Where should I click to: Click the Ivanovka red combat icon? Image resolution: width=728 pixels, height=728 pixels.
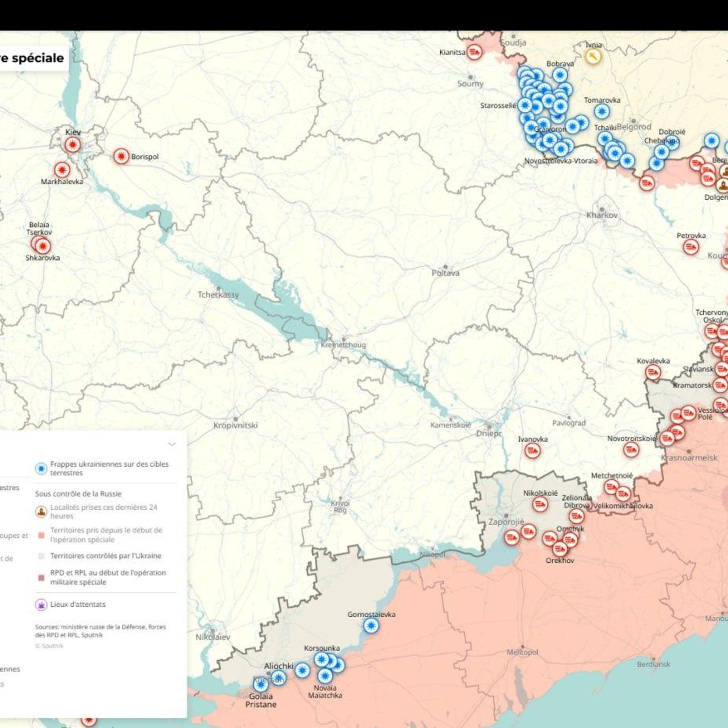tap(532, 450)
